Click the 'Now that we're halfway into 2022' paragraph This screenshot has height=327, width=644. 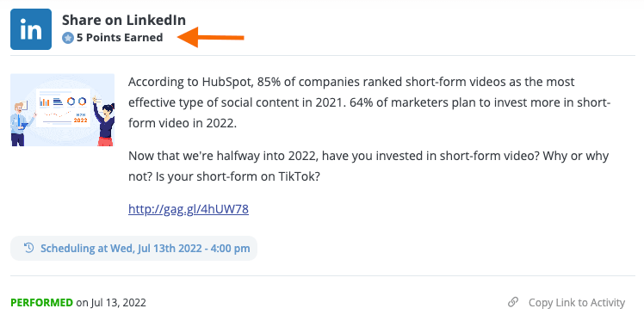368,166
